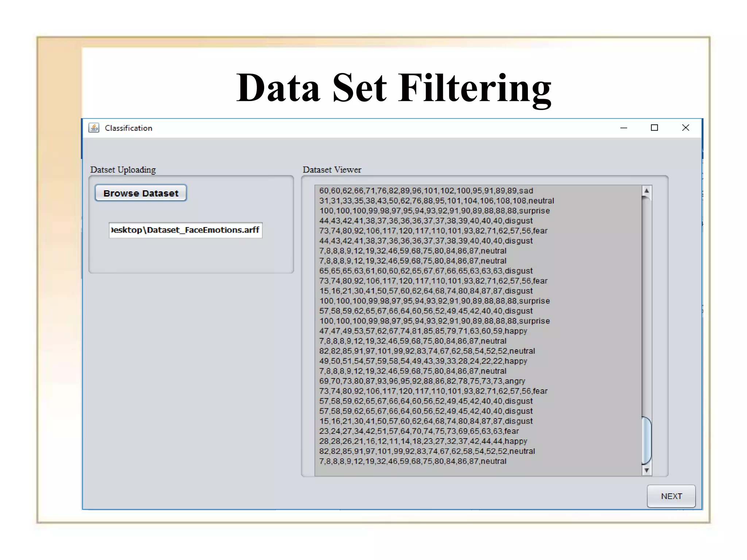Click the vertical scrollbar thumb in the viewer
The width and height of the screenshot is (747, 560).
click(646, 440)
